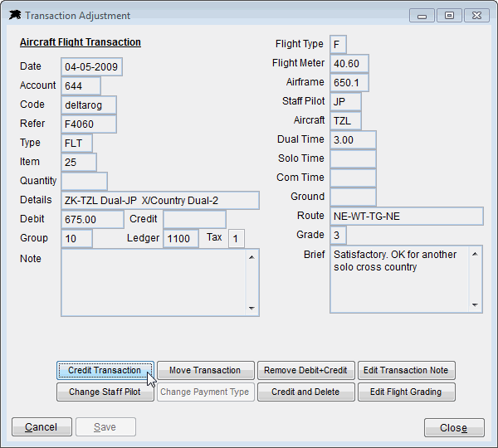Close window with title bar X
Image resolution: width=498 pixels, height=448 pixels.
point(476,16)
